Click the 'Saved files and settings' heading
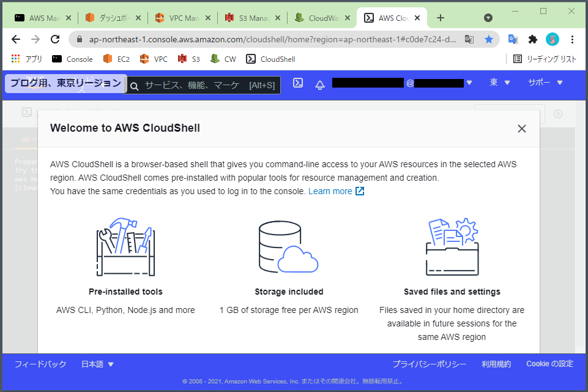Screen dimensions: 588x392 coord(452,292)
